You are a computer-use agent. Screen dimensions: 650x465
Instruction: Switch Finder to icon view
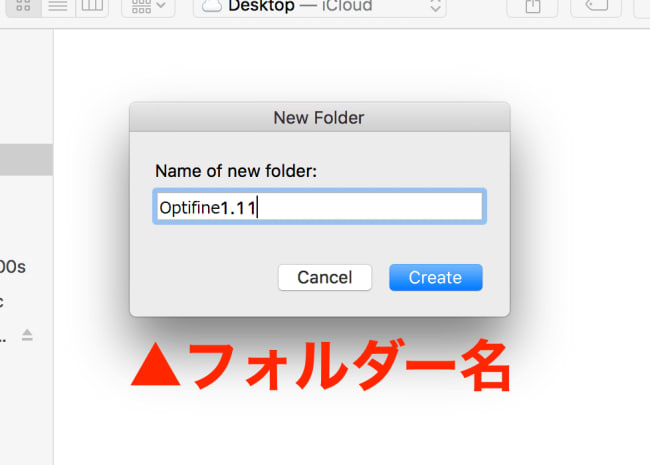pos(23,7)
